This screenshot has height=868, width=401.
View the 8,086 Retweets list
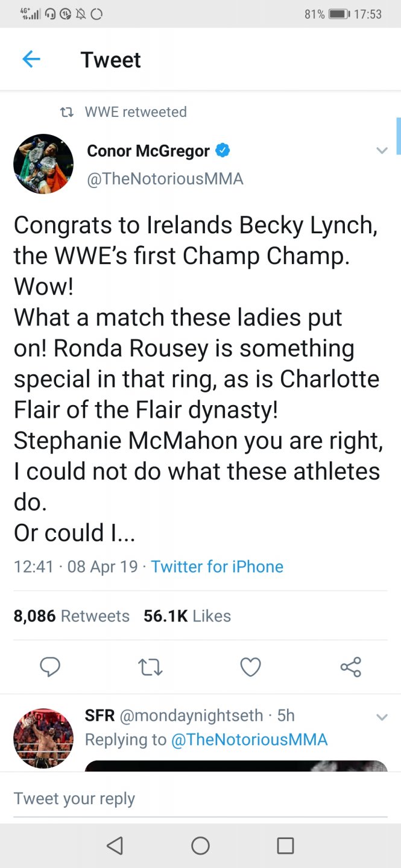[x=71, y=616]
